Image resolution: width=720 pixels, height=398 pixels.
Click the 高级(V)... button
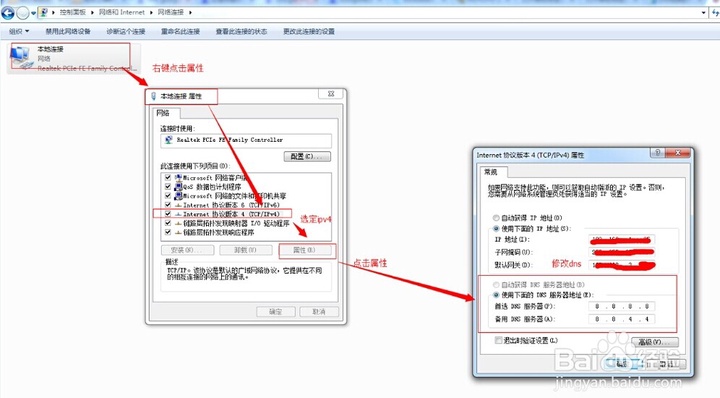(x=655, y=342)
